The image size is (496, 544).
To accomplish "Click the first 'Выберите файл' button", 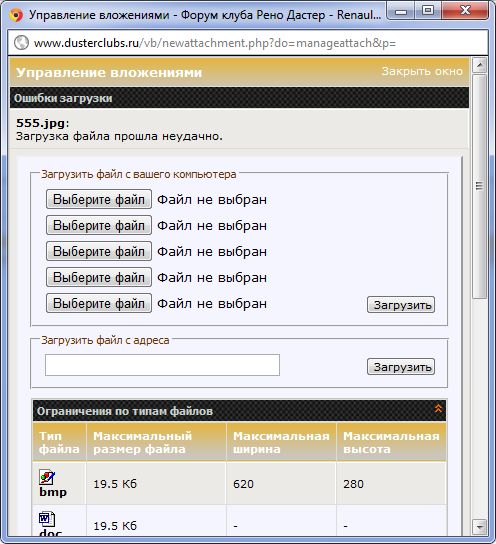I will (99, 199).
